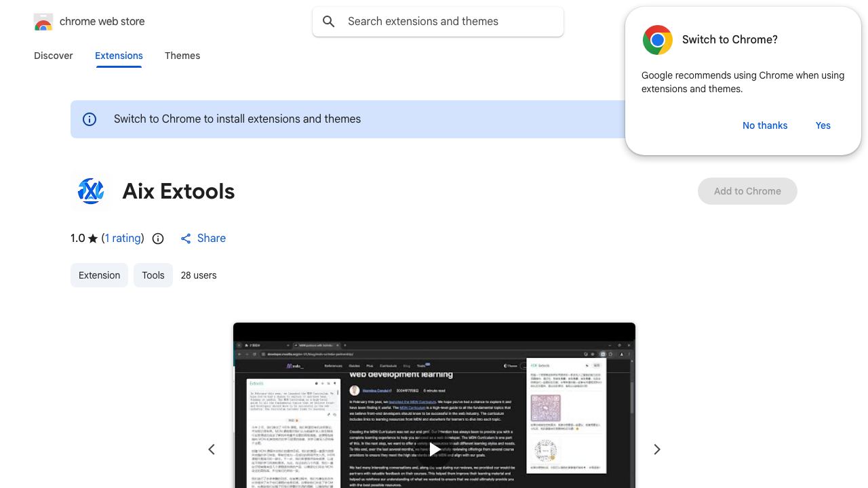Viewport: 868px width, 488px height.
Task: Go to next screenshot with right arrow
Action: (656, 449)
